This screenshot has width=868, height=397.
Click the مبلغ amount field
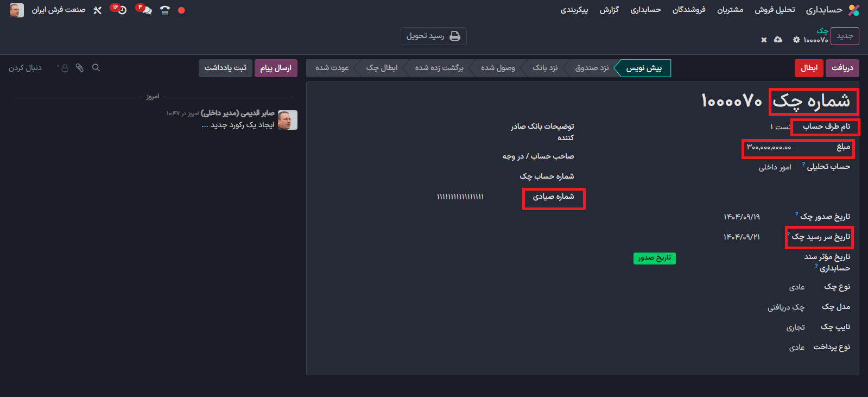[x=769, y=147]
